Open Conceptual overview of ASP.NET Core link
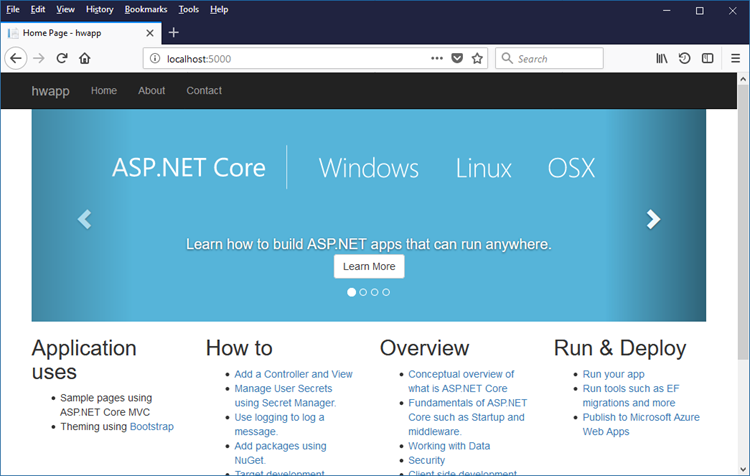750x476 pixels. [x=461, y=381]
